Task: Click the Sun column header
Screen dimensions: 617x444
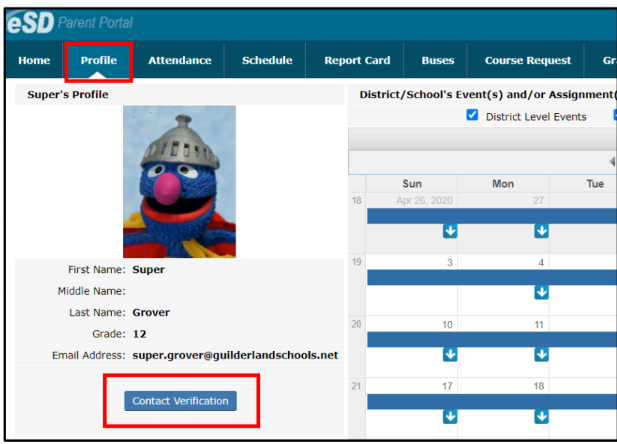Action: click(x=412, y=184)
